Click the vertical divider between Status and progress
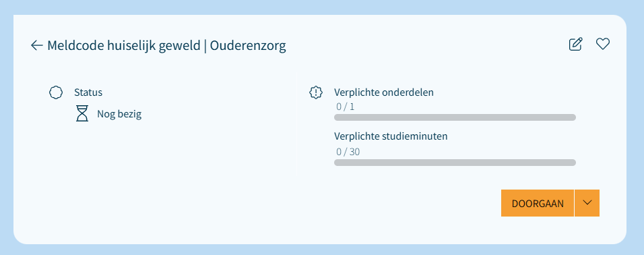 [296, 123]
